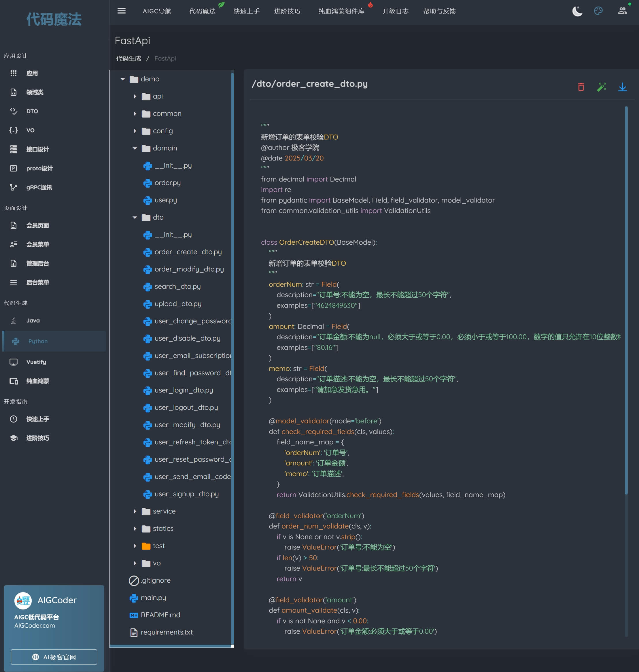Click the green magic wand icon
This screenshot has width=639, height=672.
602,87
